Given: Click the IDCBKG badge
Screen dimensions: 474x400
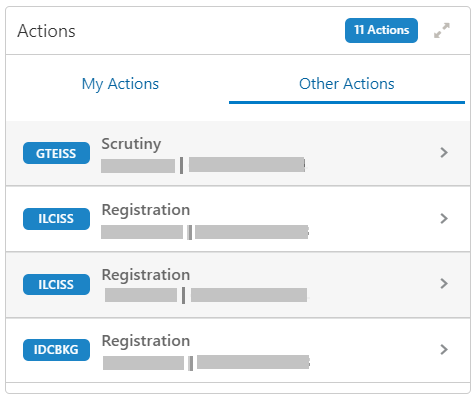Looking at the screenshot, I should point(56,350).
